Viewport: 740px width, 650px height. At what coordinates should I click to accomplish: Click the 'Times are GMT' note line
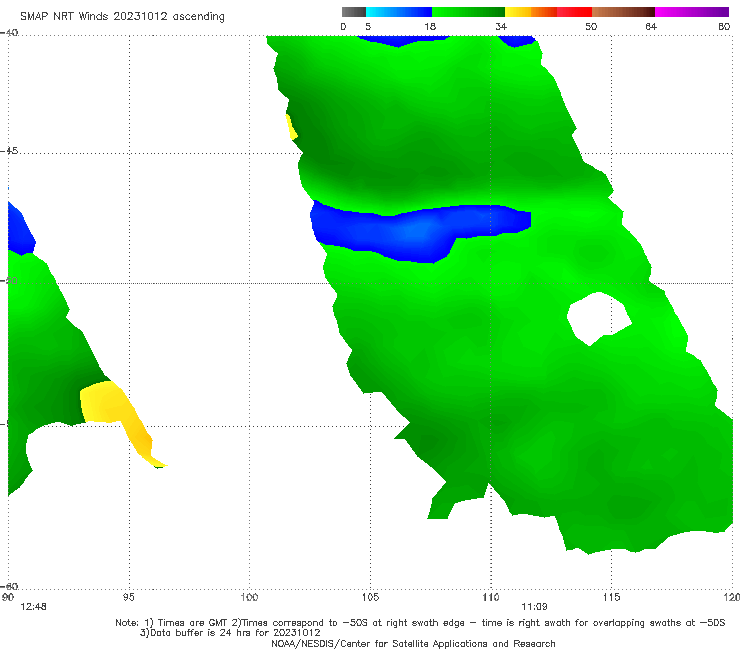[420, 623]
